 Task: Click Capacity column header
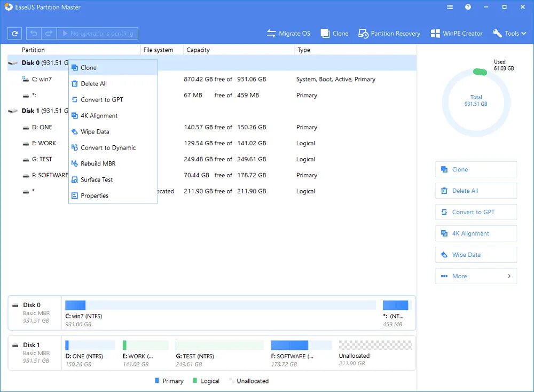198,50
